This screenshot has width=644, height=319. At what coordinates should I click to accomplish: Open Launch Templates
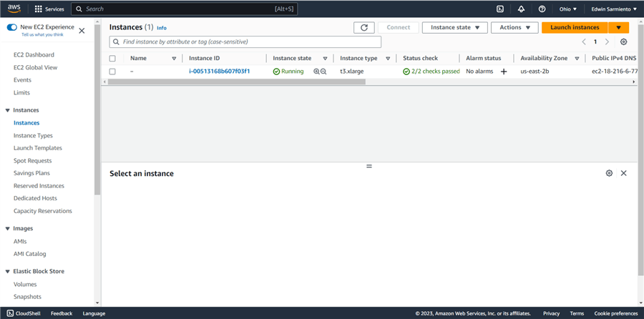38,148
